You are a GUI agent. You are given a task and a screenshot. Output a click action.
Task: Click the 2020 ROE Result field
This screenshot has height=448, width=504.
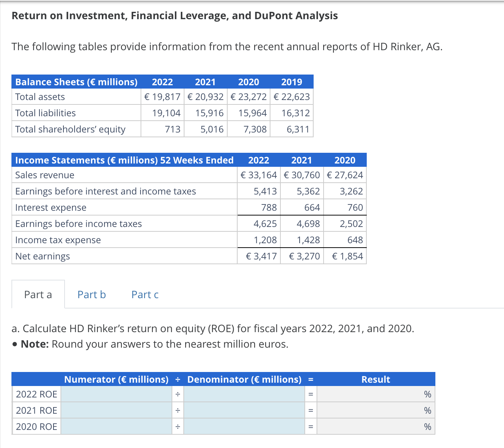376,427
